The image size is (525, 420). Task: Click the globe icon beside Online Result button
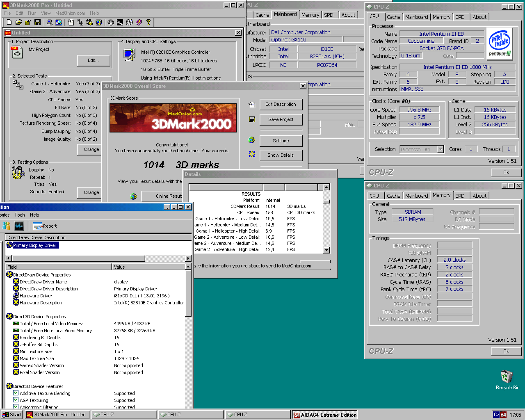tap(133, 196)
